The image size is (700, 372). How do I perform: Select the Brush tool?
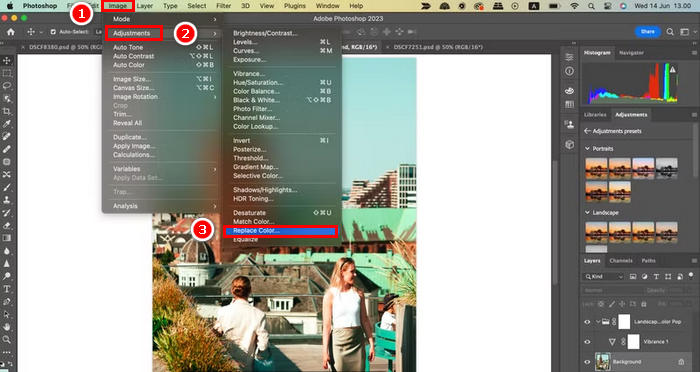pos(7,187)
